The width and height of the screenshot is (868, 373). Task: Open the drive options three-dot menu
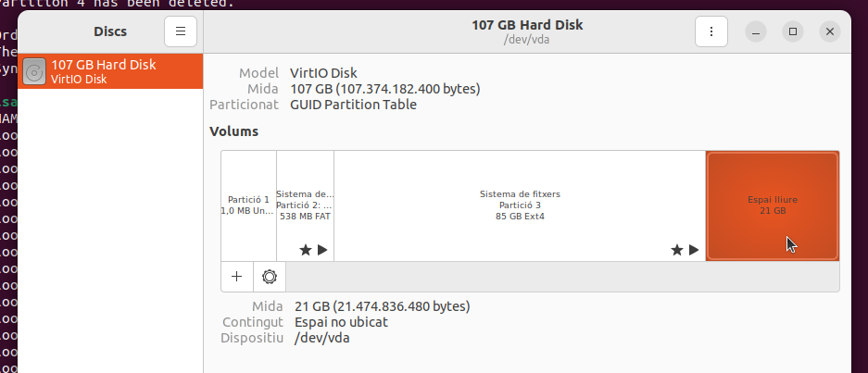pyautogui.click(x=711, y=31)
